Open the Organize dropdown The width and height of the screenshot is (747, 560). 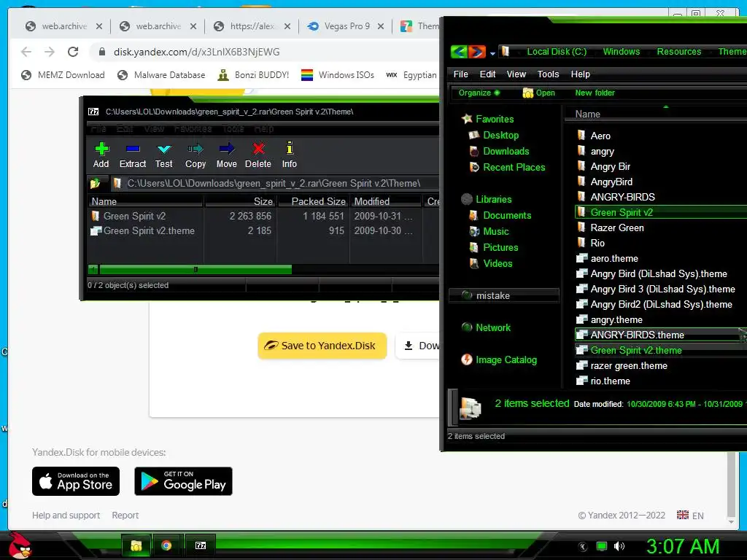tap(479, 93)
